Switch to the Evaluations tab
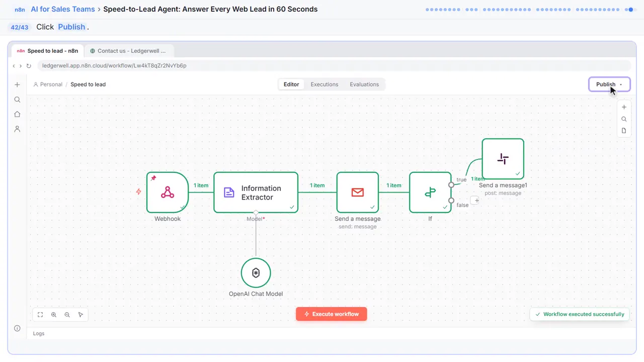 tap(364, 84)
